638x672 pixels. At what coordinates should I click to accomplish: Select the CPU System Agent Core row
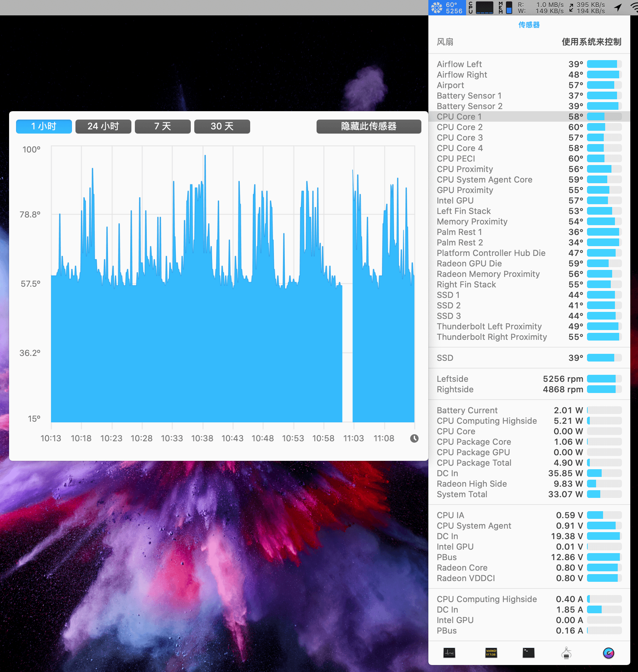529,179
